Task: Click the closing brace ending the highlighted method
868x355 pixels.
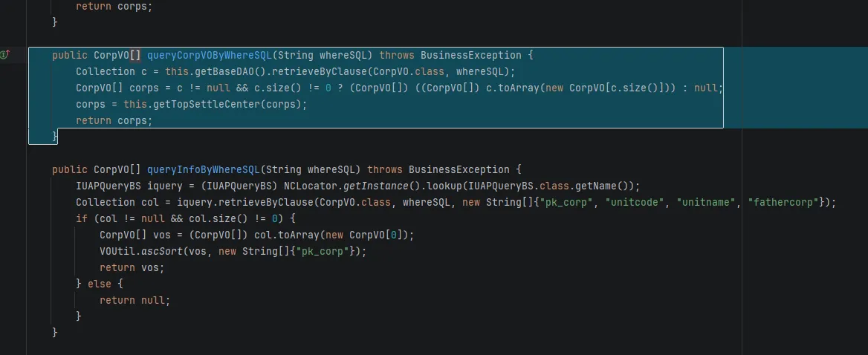Action: 54,137
